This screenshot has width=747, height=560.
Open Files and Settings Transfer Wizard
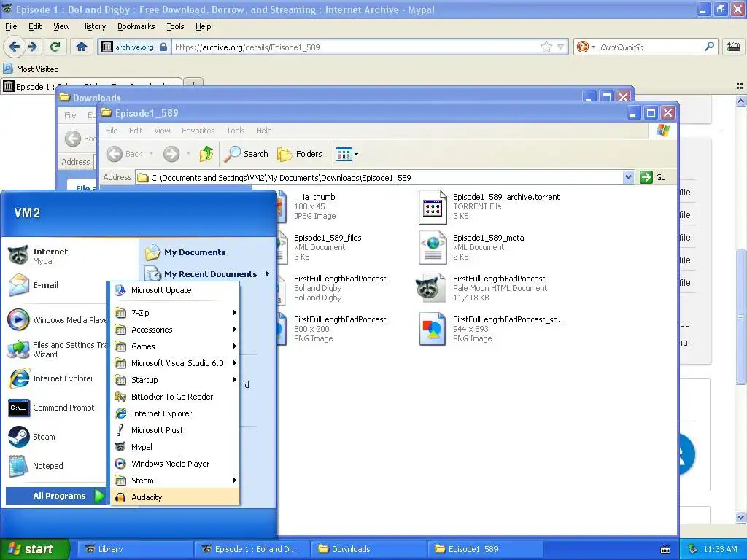coord(56,349)
